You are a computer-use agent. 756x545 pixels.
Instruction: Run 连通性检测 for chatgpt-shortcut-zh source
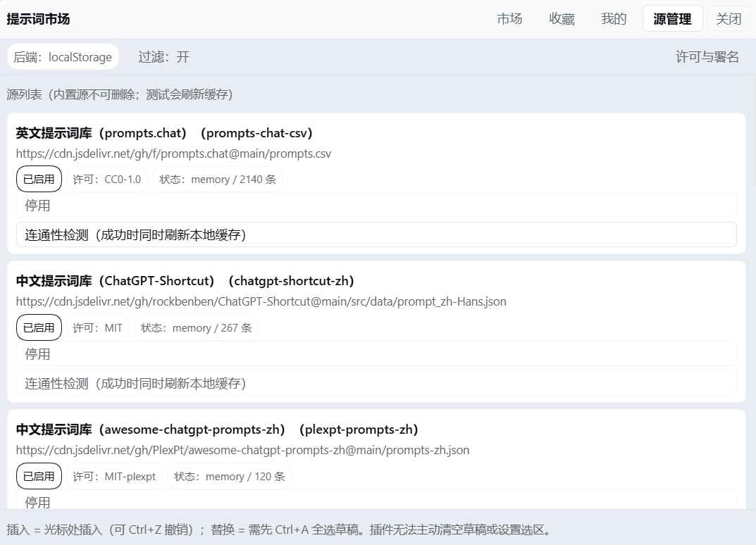click(376, 383)
